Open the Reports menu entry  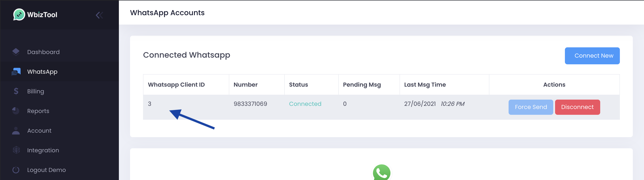(x=38, y=111)
